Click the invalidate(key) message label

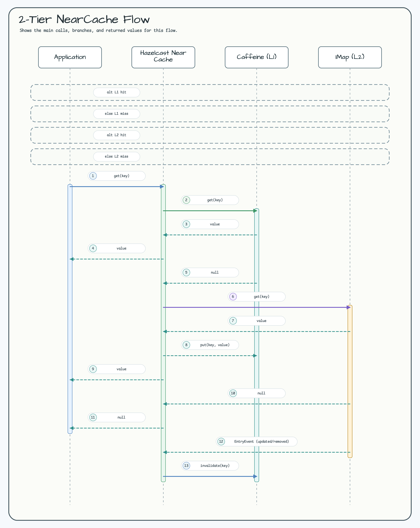pyautogui.click(x=215, y=466)
